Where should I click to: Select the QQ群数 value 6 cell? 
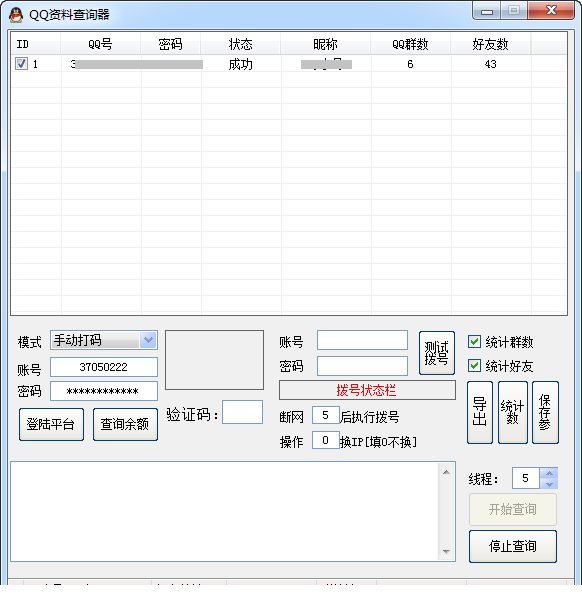pyautogui.click(x=410, y=64)
